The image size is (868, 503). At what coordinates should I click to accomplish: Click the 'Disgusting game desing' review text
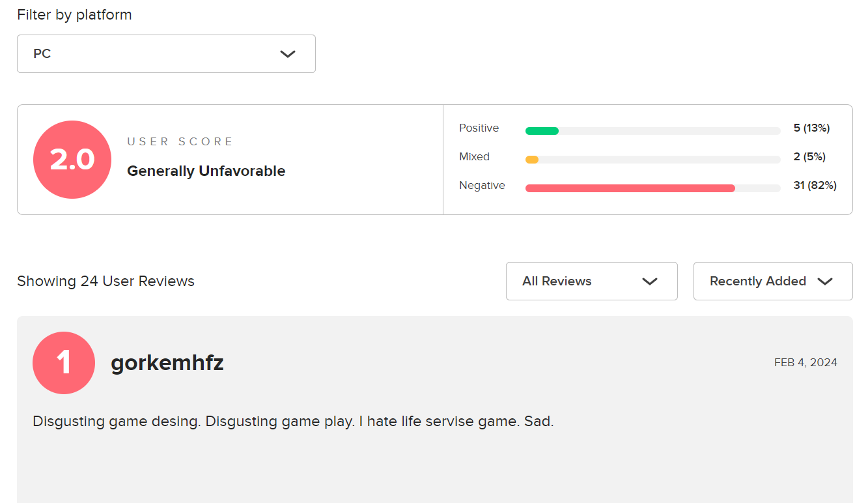pyautogui.click(x=293, y=422)
